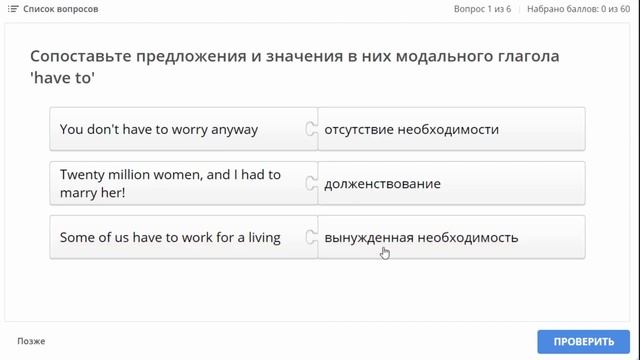Select 'You don't have to worry anyway' card
The image size is (640, 360).
pos(184,129)
